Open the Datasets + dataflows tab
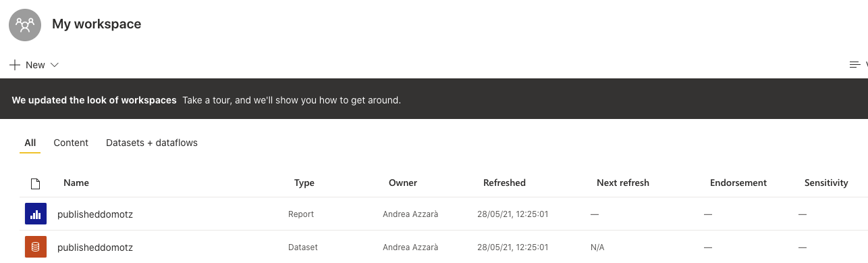 pyautogui.click(x=152, y=143)
